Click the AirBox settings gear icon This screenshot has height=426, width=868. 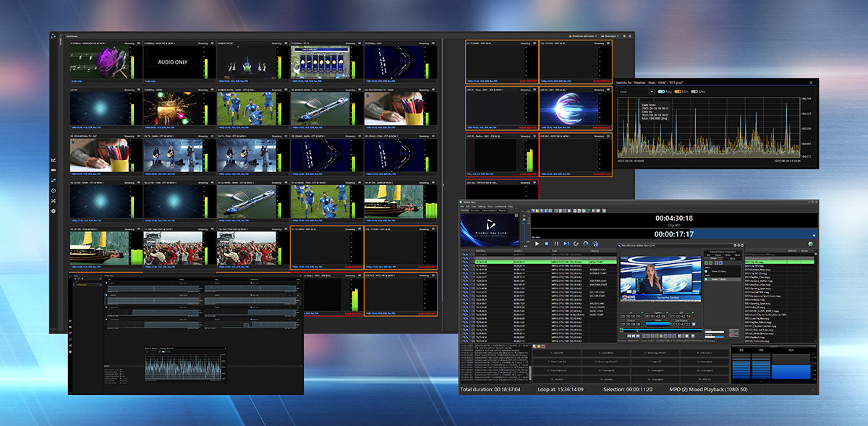click(810, 244)
